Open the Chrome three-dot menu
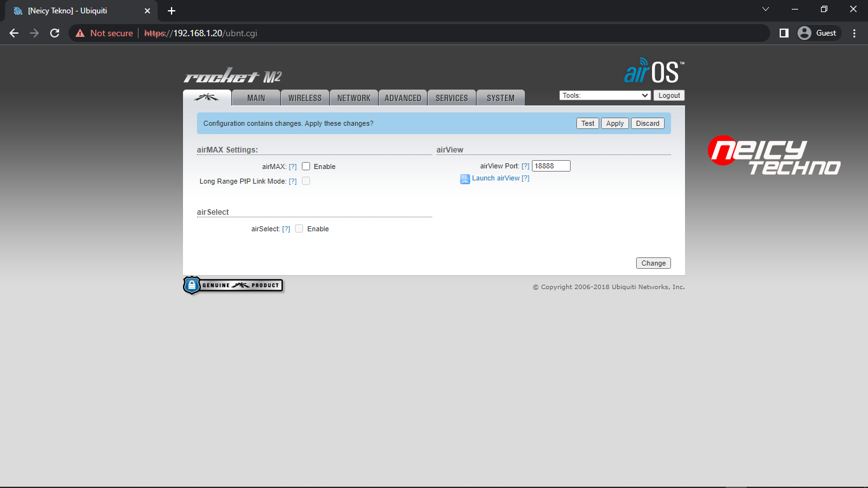The image size is (868, 488). (854, 33)
